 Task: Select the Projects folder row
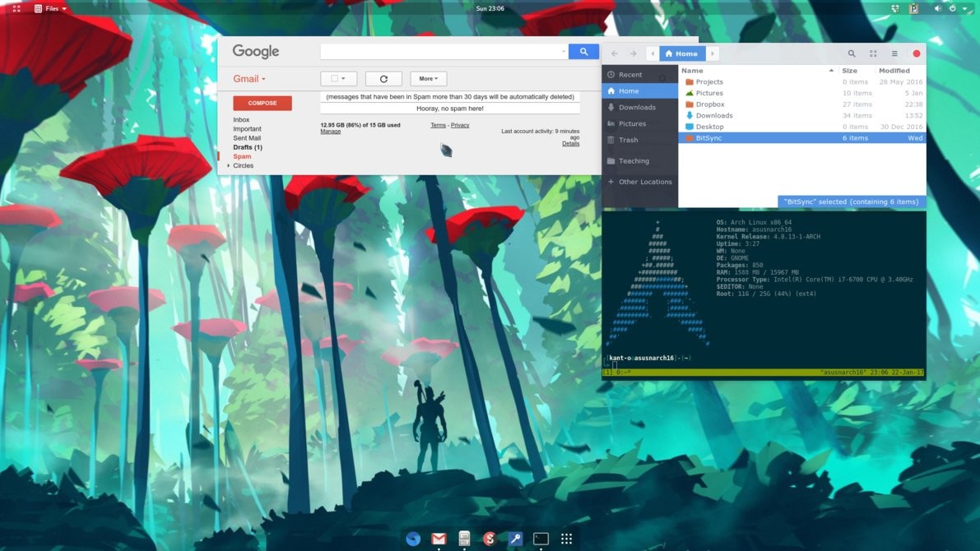pyautogui.click(x=802, y=82)
